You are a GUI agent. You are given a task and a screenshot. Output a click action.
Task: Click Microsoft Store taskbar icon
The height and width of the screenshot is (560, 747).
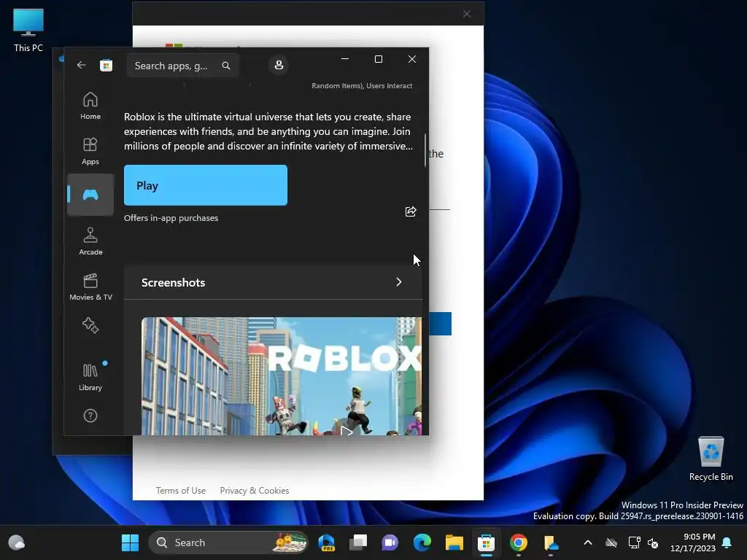click(486, 542)
